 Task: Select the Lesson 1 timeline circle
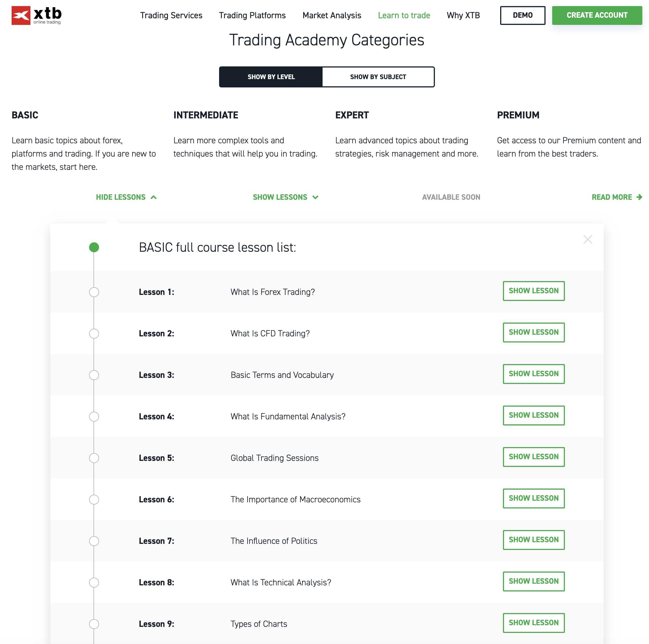pyautogui.click(x=94, y=292)
